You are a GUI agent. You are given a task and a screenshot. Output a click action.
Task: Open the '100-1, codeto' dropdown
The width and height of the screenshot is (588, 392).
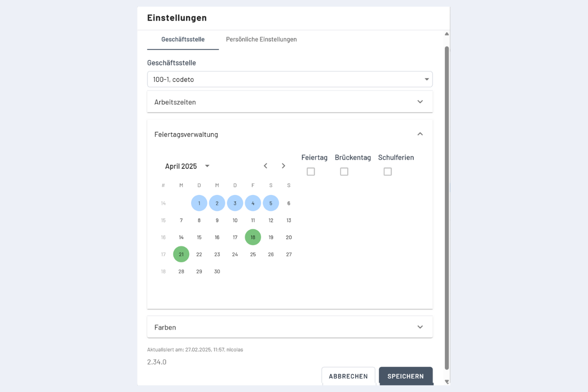tap(290, 79)
